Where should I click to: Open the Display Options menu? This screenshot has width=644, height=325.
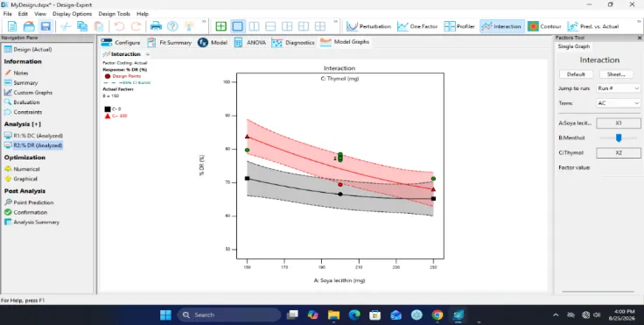pyautogui.click(x=73, y=13)
